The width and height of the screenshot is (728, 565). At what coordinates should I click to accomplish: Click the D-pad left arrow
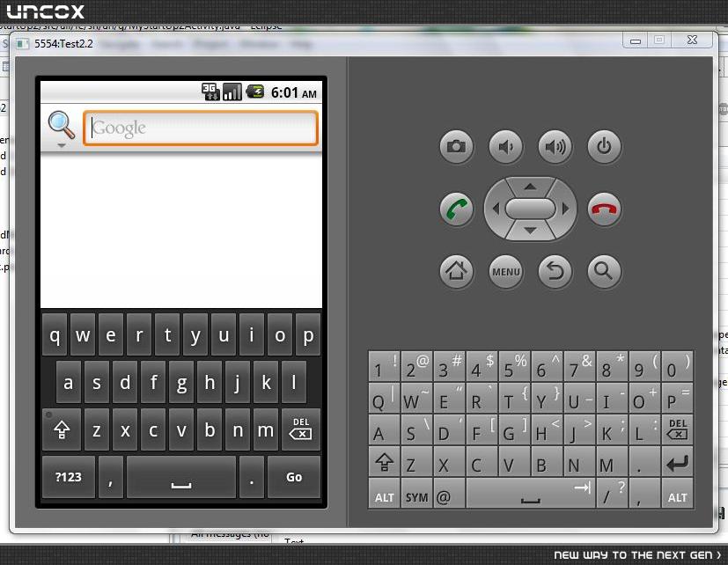(496, 209)
